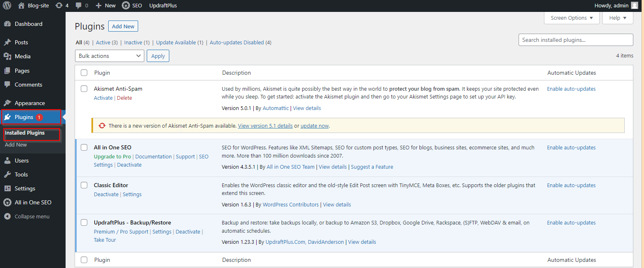The width and height of the screenshot is (644, 268).
Task: Deactivate the All in One SEO plugin
Action: tap(129, 165)
